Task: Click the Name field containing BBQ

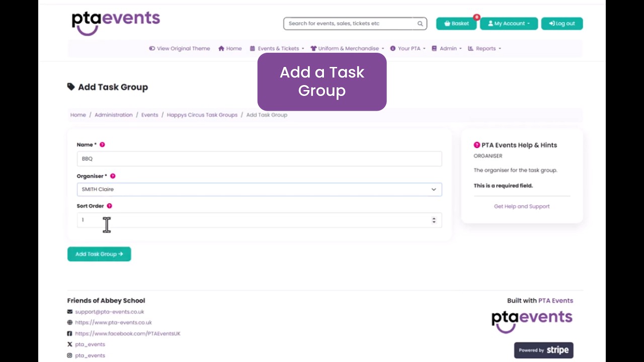Action: (259, 159)
